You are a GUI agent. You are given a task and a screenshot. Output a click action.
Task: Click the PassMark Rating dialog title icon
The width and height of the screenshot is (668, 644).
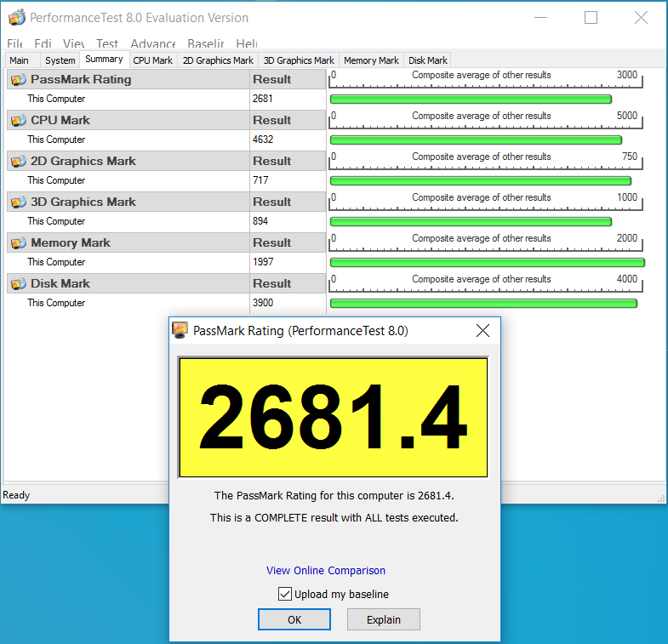[180, 330]
